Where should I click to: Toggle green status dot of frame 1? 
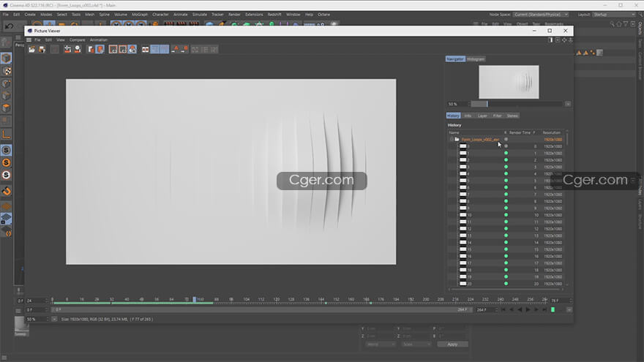click(506, 153)
